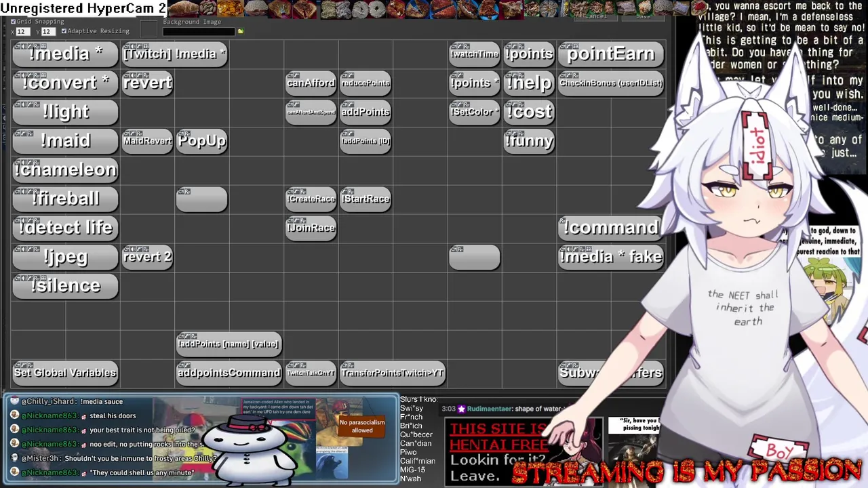Select the CheckinBonus (userIDList) button
868x488 pixels.
[610, 83]
